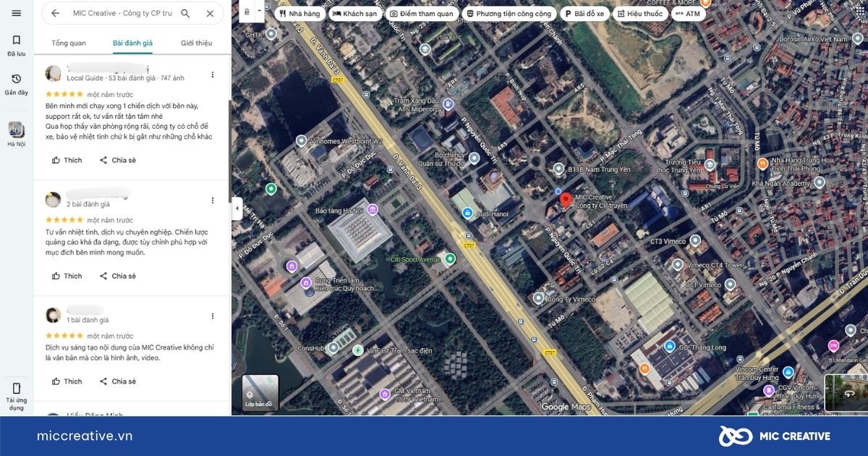868x456 pixels.
Task: Click the reviews panel scrollbar
Action: [229, 152]
